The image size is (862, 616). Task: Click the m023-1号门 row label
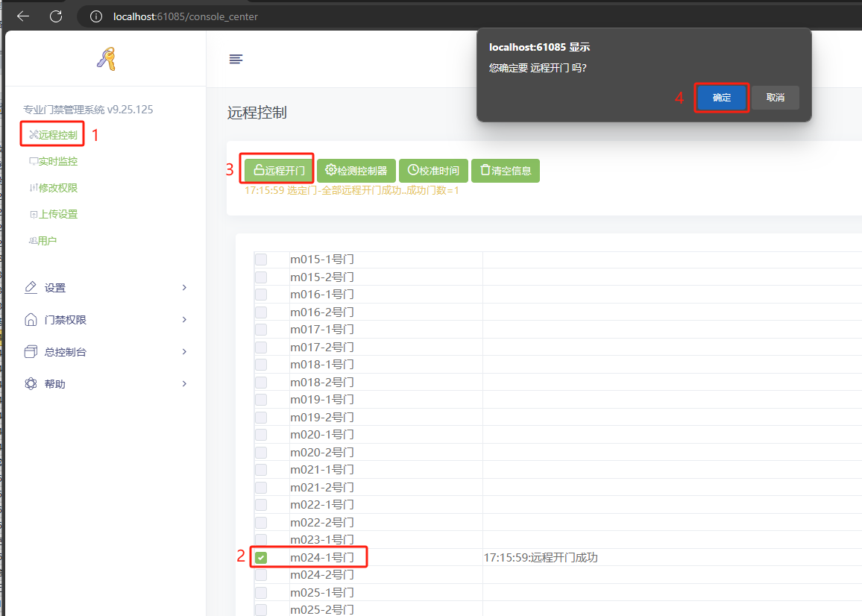[322, 539]
